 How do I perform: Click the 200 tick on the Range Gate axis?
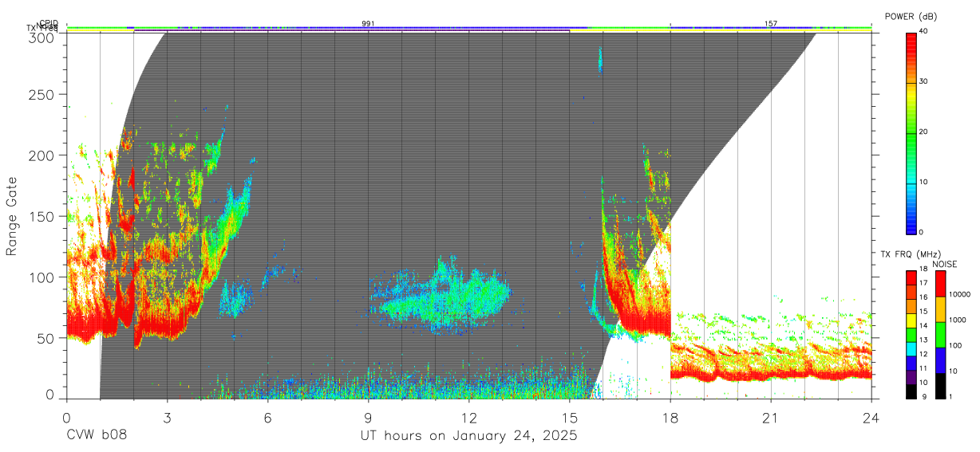(41, 155)
